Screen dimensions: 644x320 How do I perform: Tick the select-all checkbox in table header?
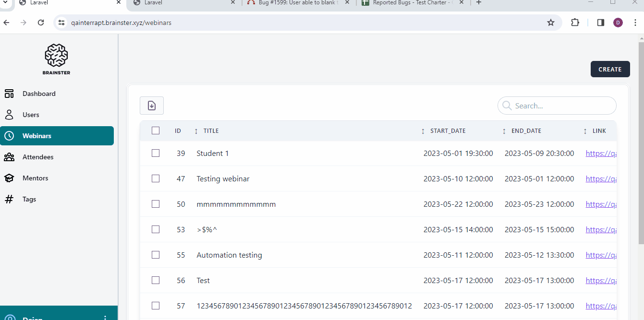point(156,130)
